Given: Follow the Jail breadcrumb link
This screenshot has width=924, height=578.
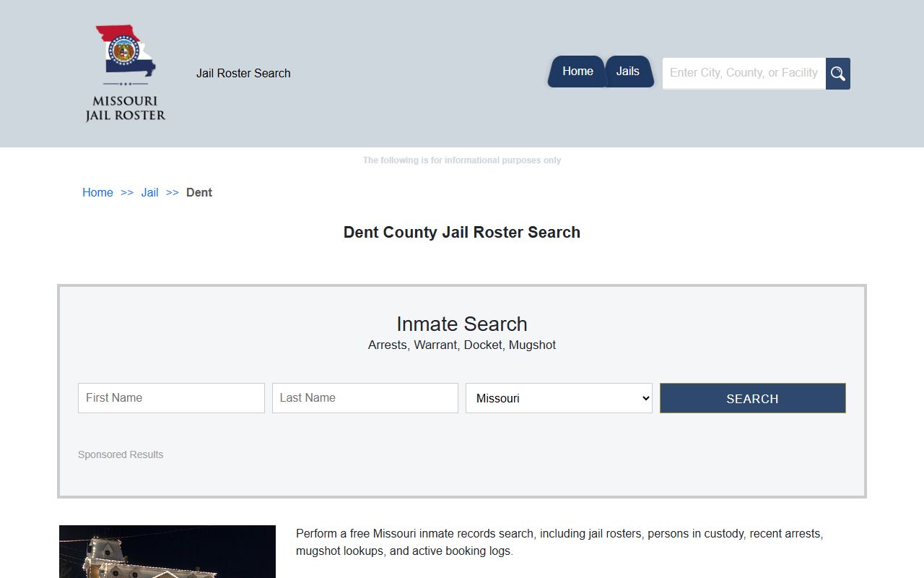Looking at the screenshot, I should (150, 192).
